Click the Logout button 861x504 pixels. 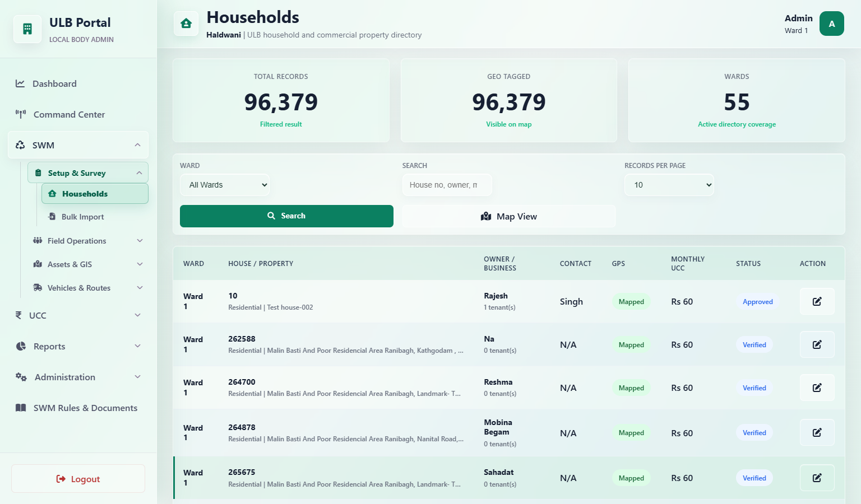click(x=78, y=479)
